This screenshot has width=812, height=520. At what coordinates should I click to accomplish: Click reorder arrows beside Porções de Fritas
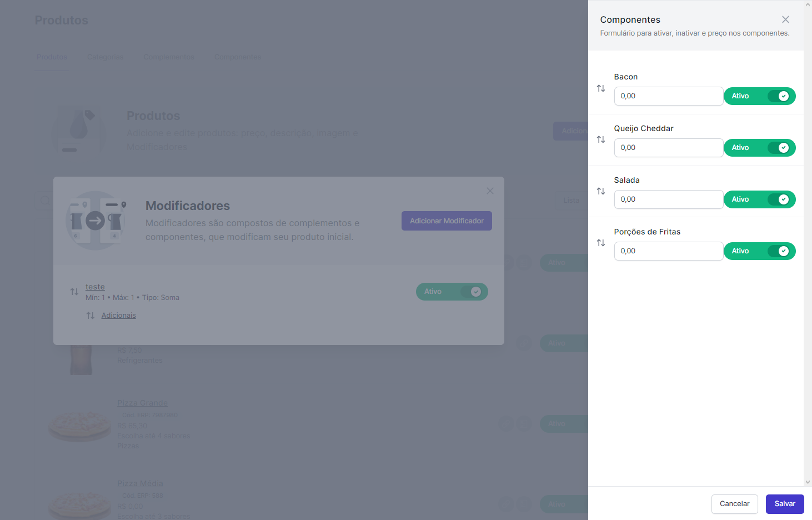[601, 243]
